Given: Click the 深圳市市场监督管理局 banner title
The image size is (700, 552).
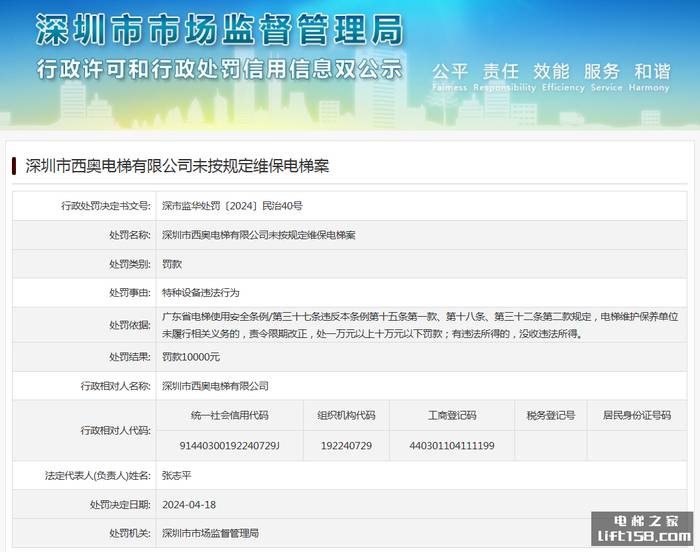Looking at the screenshot, I should point(219,29).
